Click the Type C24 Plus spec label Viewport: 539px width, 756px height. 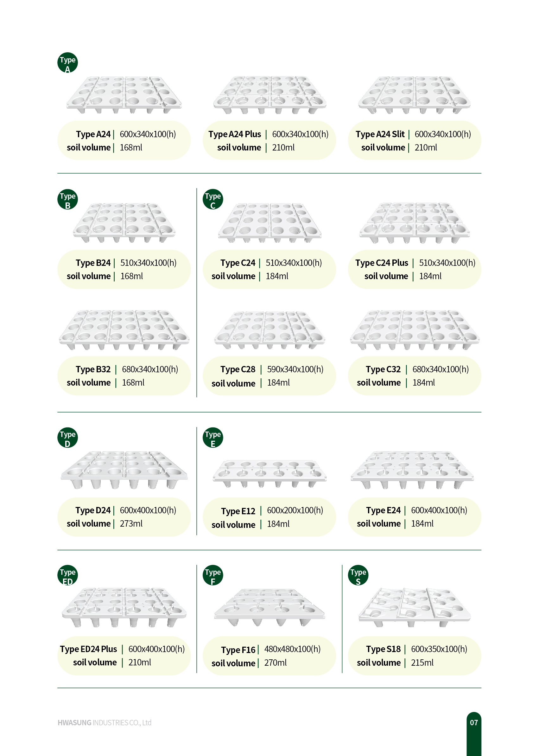[x=414, y=269]
